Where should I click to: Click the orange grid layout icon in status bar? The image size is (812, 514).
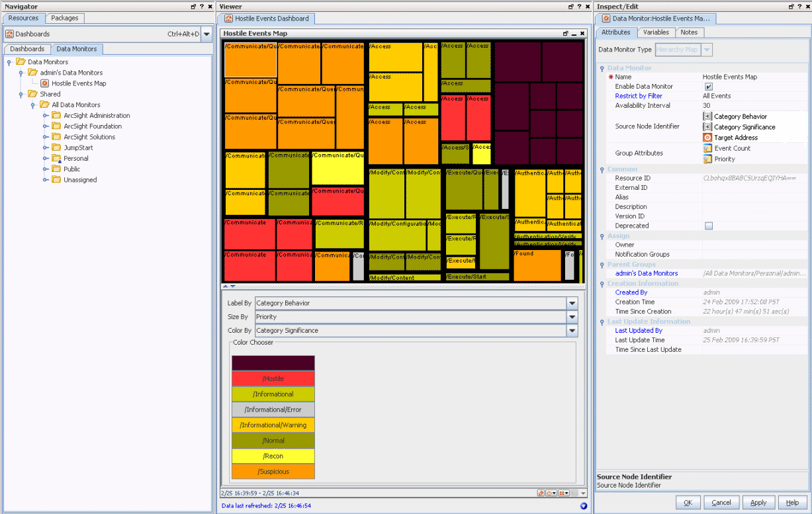click(x=562, y=493)
